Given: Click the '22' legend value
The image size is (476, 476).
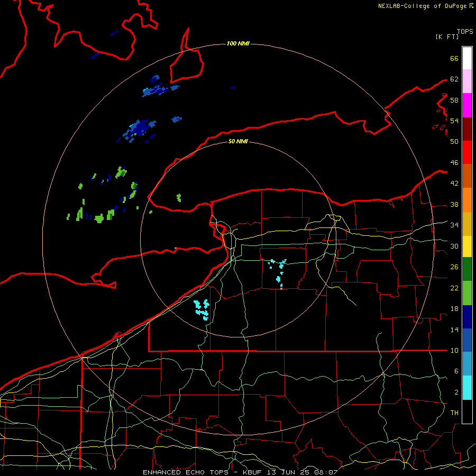Looking at the screenshot, I should 454,288.
